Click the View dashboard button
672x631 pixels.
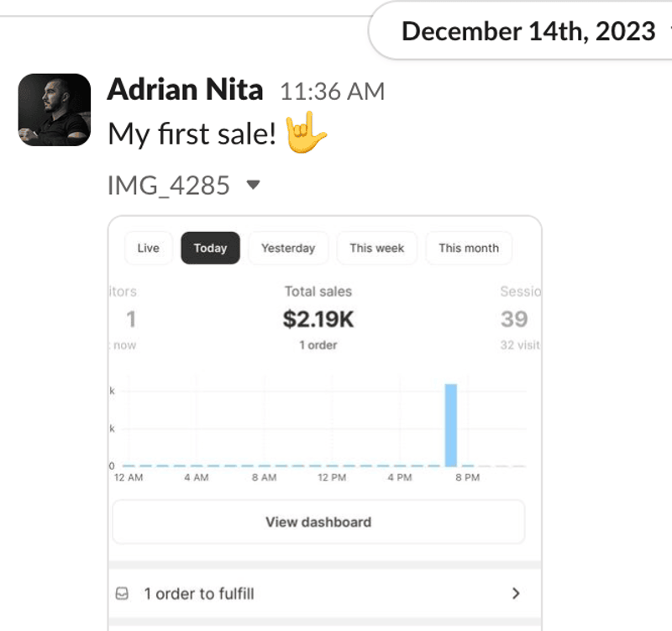pos(318,522)
